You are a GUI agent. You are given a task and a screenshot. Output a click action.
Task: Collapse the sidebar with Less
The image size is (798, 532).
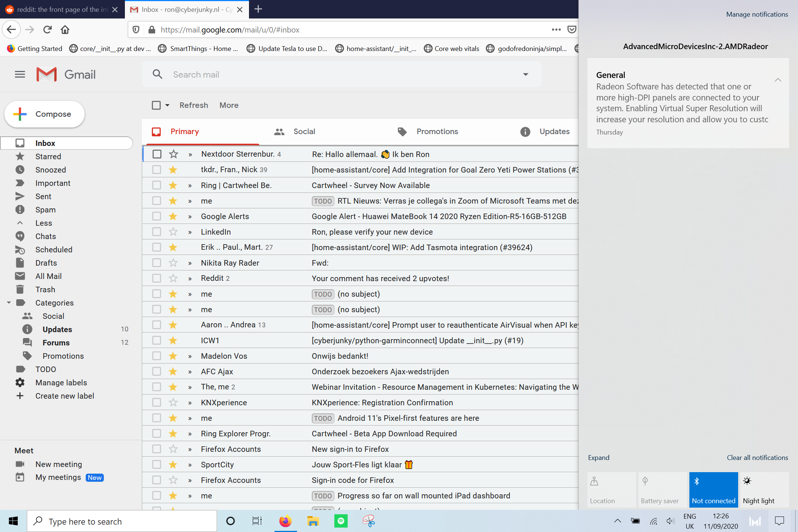[44, 223]
